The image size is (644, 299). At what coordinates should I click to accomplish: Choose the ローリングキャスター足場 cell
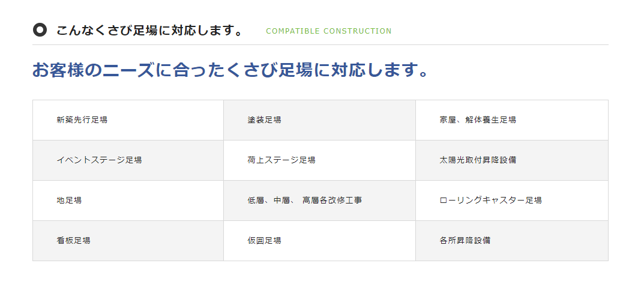512,201
